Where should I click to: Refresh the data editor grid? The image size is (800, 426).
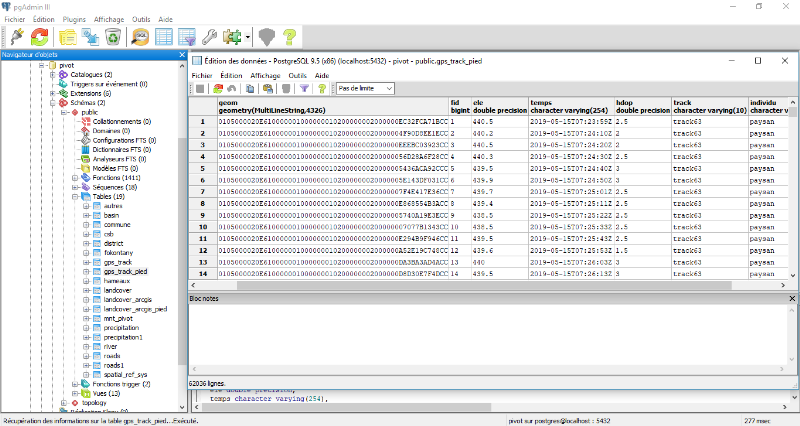click(217, 88)
